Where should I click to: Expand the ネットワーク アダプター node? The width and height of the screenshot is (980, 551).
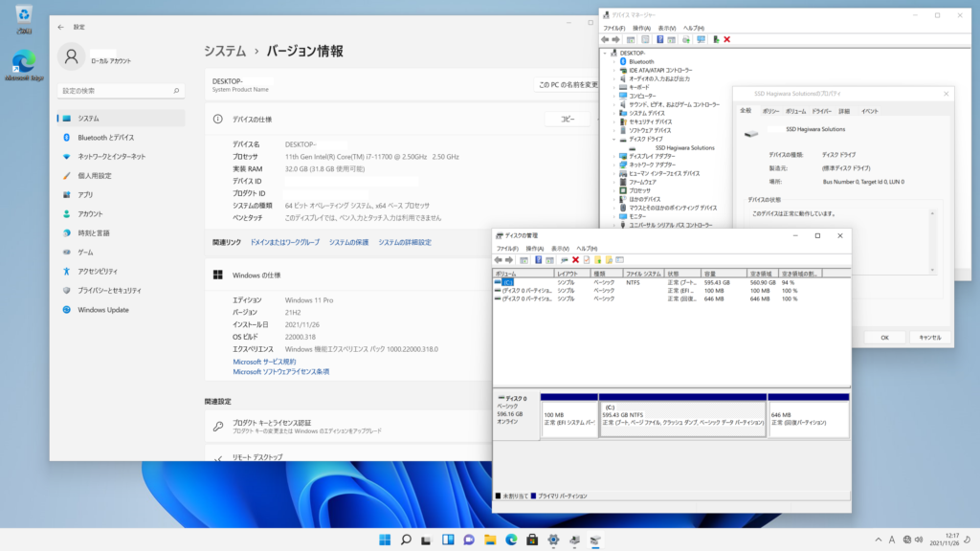(614, 165)
